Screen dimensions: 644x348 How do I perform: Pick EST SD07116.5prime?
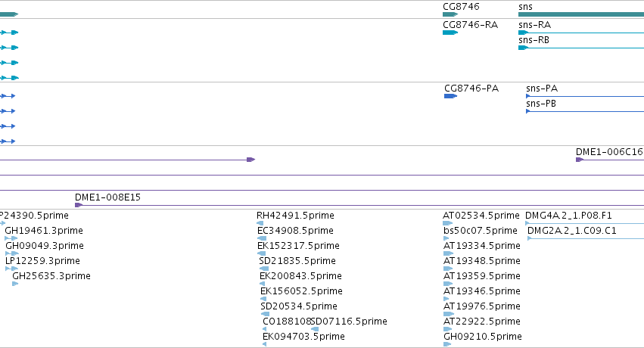click(x=349, y=322)
